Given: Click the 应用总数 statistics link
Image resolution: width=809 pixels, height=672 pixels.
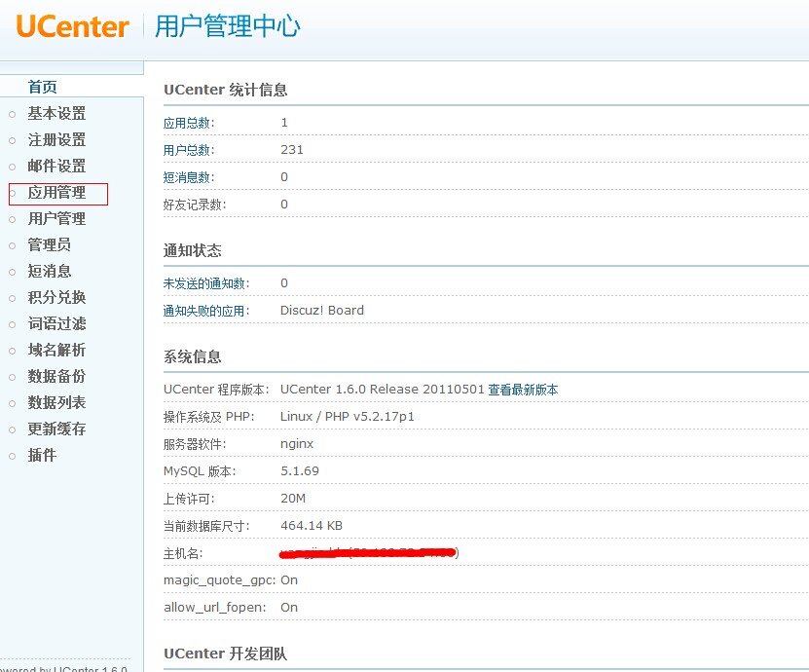Looking at the screenshot, I should tap(189, 123).
